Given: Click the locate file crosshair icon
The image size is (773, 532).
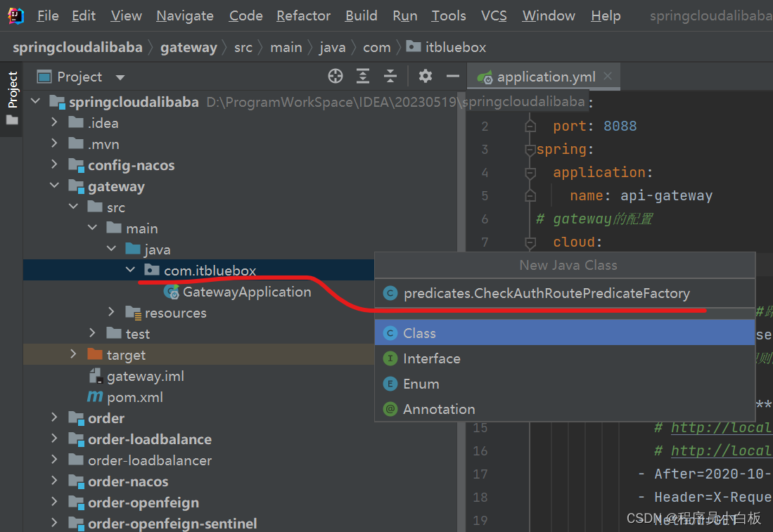Looking at the screenshot, I should (x=336, y=77).
